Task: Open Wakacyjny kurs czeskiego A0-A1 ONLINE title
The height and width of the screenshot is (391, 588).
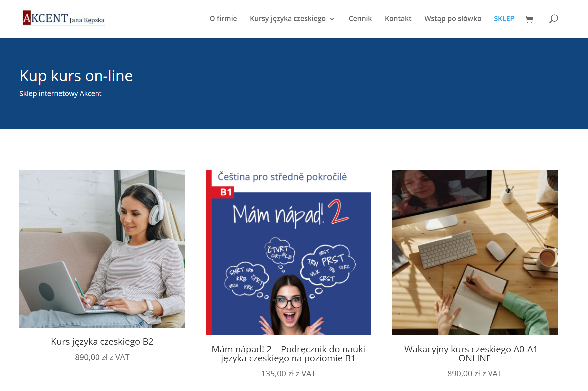Action: (475, 354)
